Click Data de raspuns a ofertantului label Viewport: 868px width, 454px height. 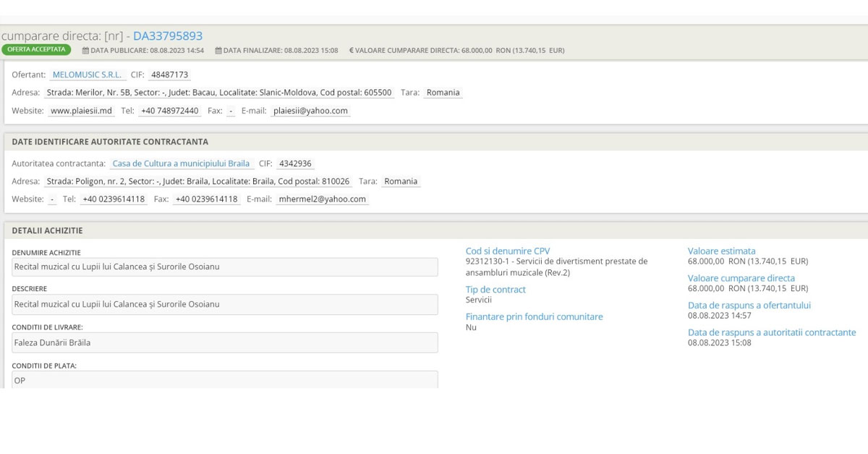pyautogui.click(x=749, y=306)
